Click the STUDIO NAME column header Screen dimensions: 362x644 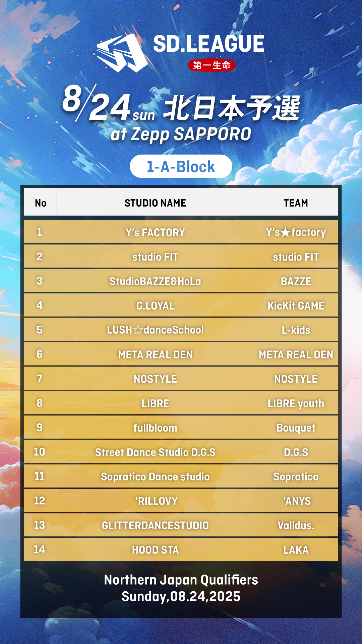(156, 203)
